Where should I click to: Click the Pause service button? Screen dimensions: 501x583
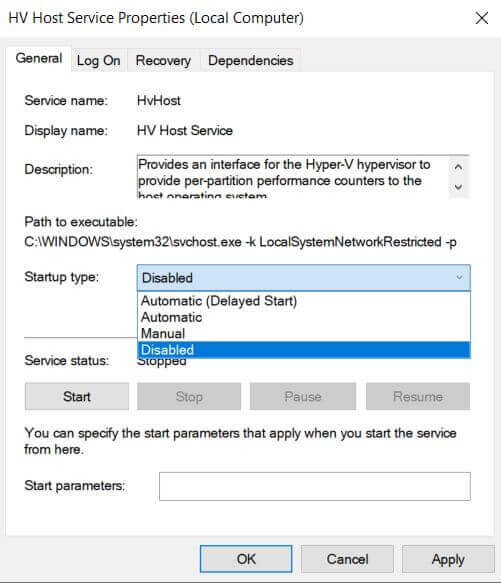303,396
